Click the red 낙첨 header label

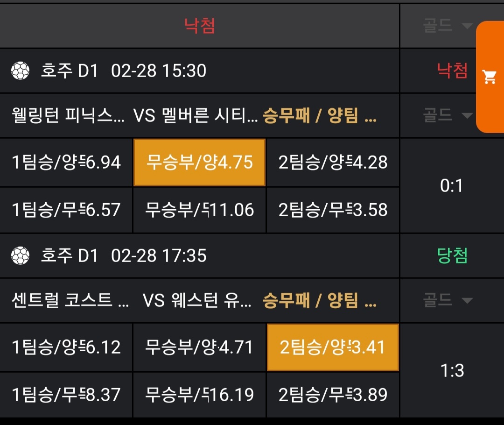tap(199, 26)
